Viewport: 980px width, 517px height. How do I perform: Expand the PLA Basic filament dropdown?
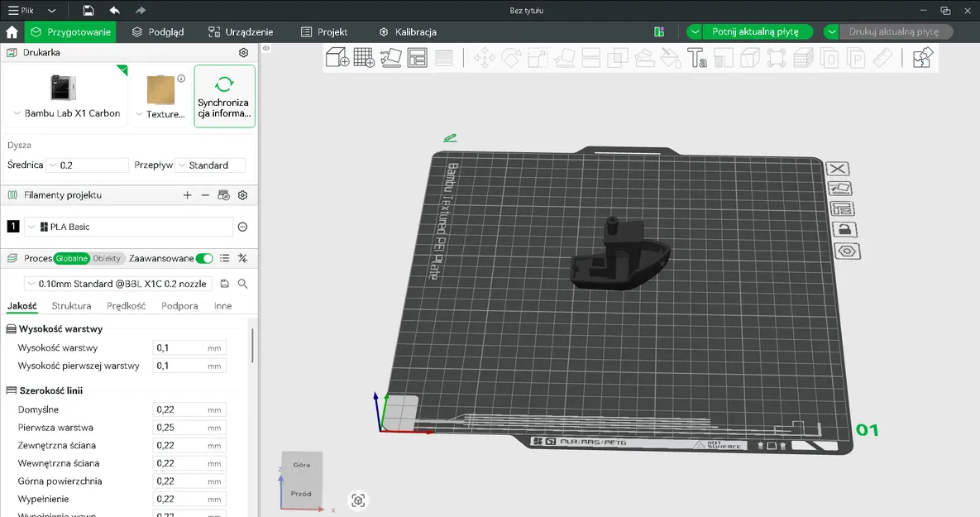(30, 226)
